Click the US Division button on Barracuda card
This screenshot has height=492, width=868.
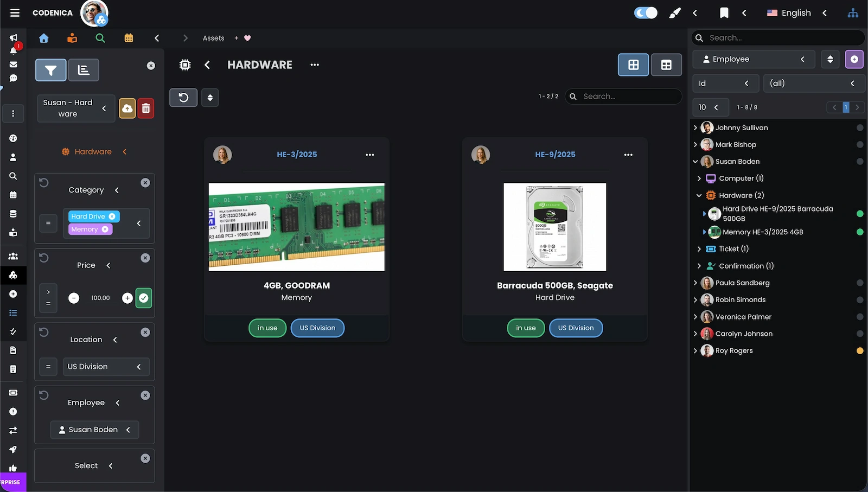(576, 328)
